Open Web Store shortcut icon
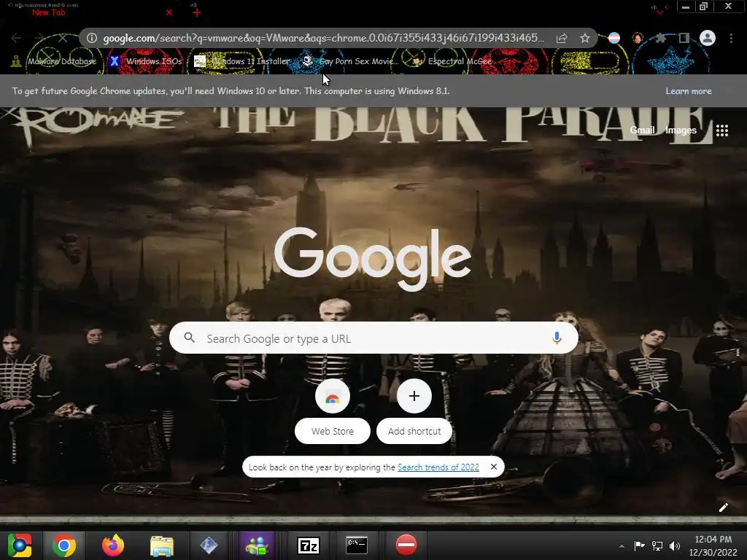The width and height of the screenshot is (747, 560). (333, 396)
